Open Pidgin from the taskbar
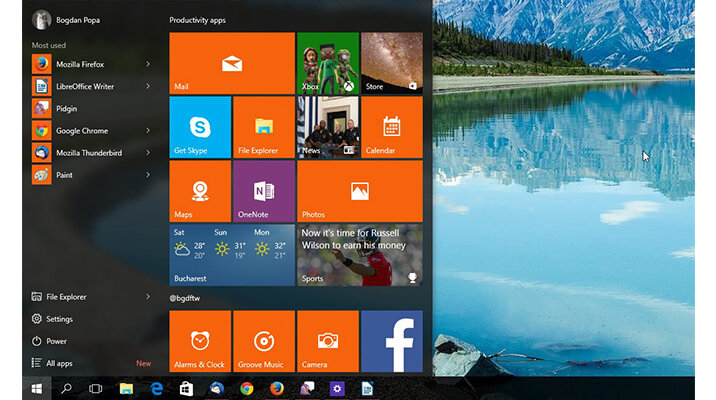This screenshot has width=716, height=400. click(x=307, y=389)
